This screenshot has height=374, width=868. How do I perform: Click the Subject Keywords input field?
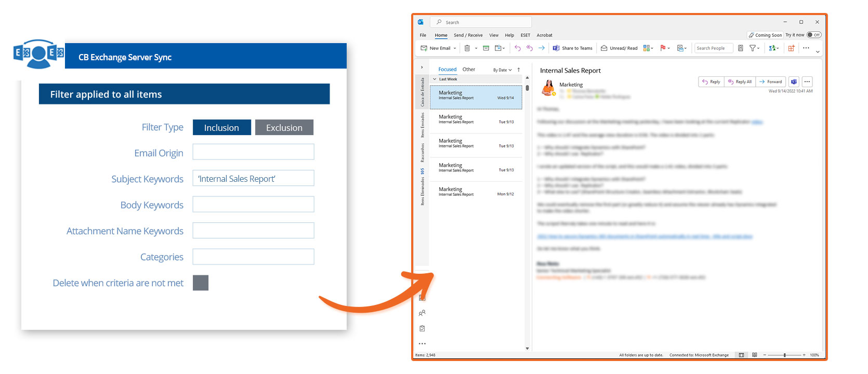(254, 178)
